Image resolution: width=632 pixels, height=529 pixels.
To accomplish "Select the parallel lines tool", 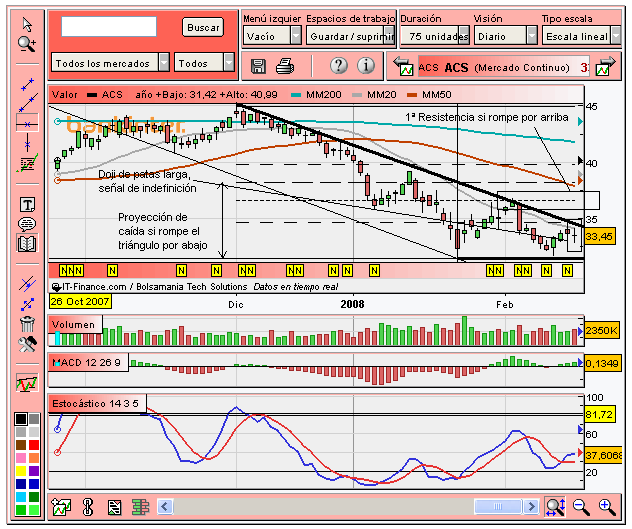I will pyautogui.click(x=27, y=284).
